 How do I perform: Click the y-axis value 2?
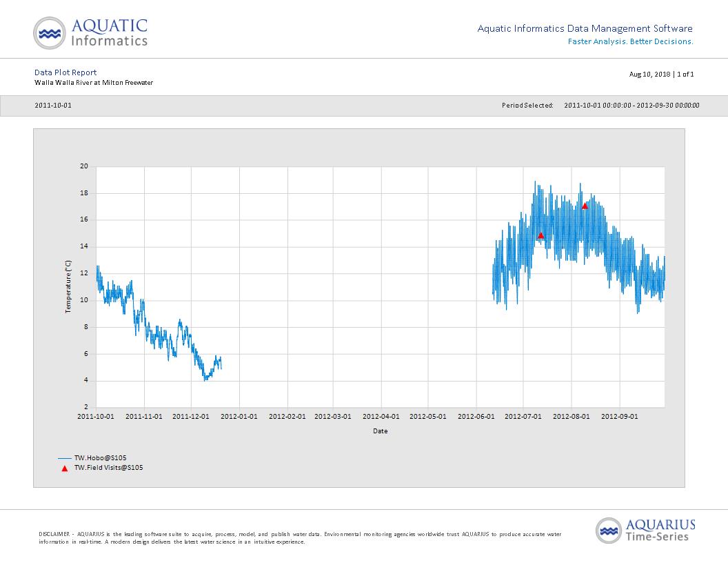tap(86, 407)
